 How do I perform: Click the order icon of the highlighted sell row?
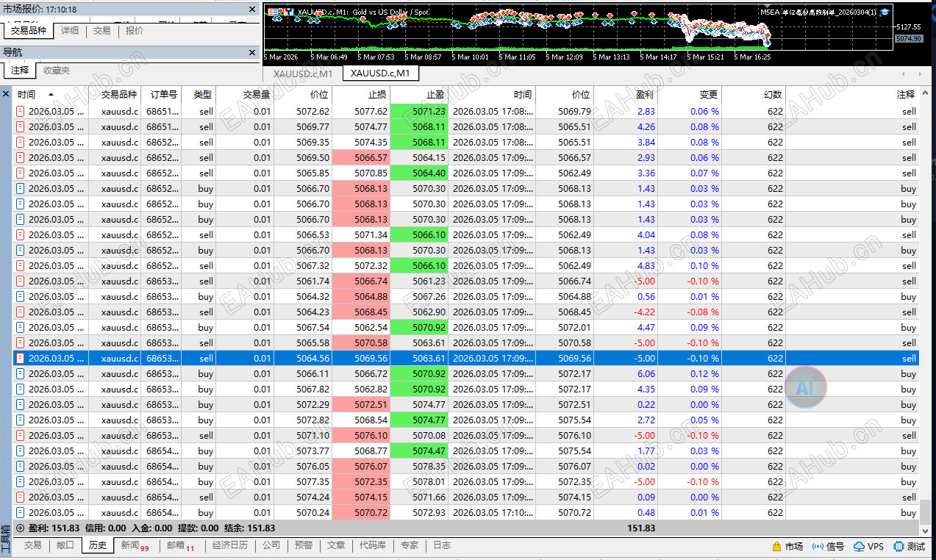pyautogui.click(x=21, y=359)
